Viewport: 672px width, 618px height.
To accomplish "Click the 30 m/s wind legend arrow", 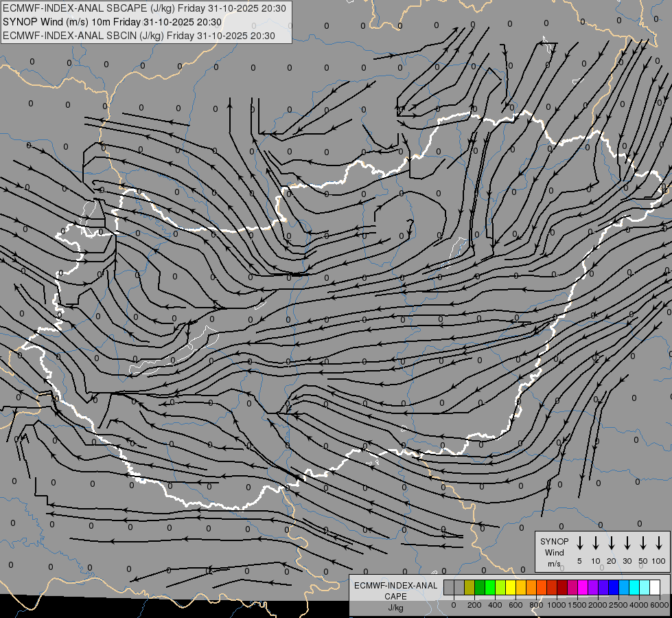I will [627, 543].
